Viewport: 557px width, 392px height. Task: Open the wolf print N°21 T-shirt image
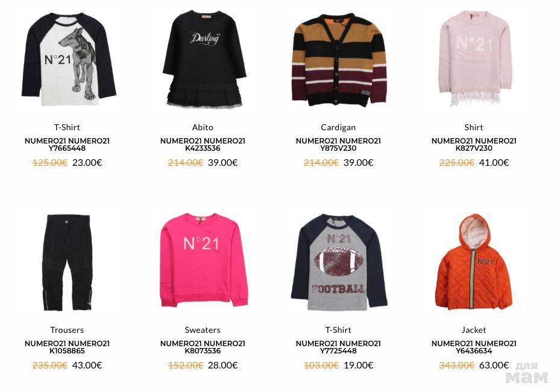68,59
